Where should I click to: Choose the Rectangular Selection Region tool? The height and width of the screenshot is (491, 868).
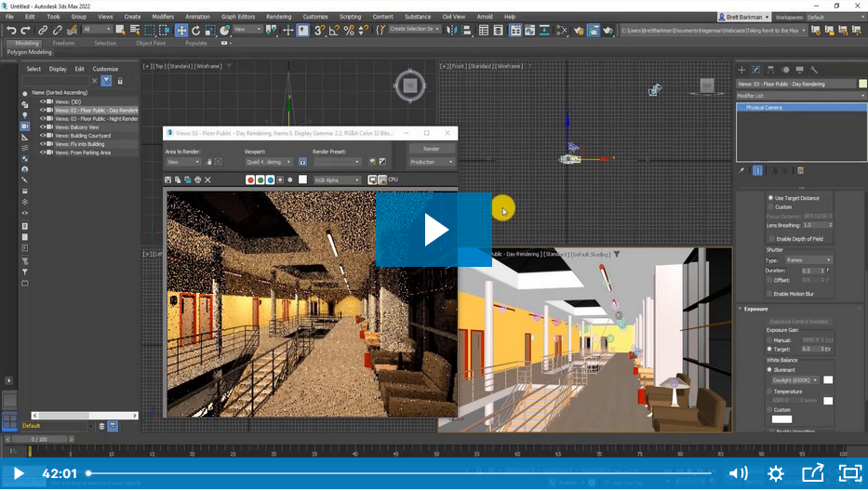150,31
